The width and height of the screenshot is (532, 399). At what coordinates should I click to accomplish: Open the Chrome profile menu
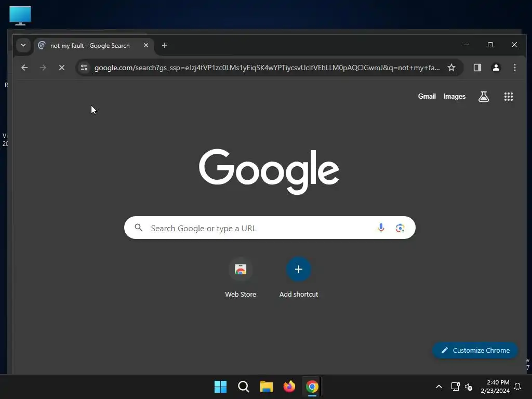(496, 68)
